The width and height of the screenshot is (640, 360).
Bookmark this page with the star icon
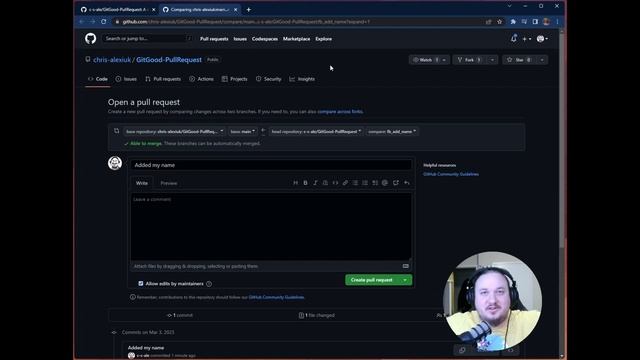click(x=499, y=22)
